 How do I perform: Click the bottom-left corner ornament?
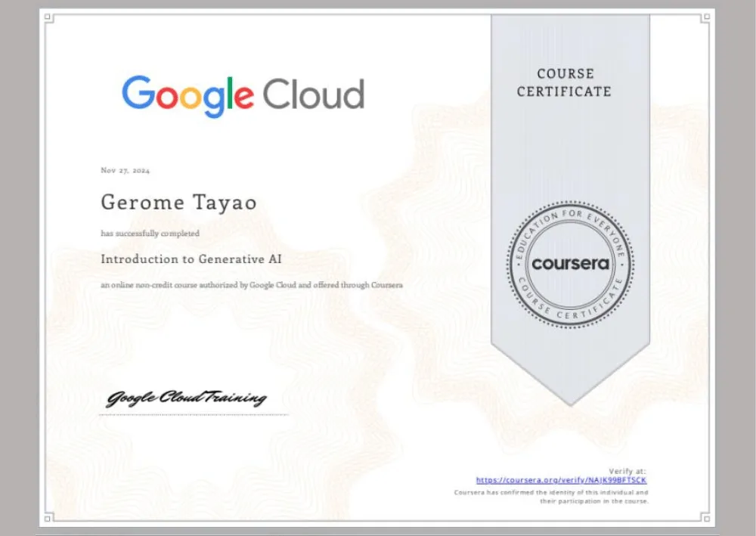click(49, 517)
